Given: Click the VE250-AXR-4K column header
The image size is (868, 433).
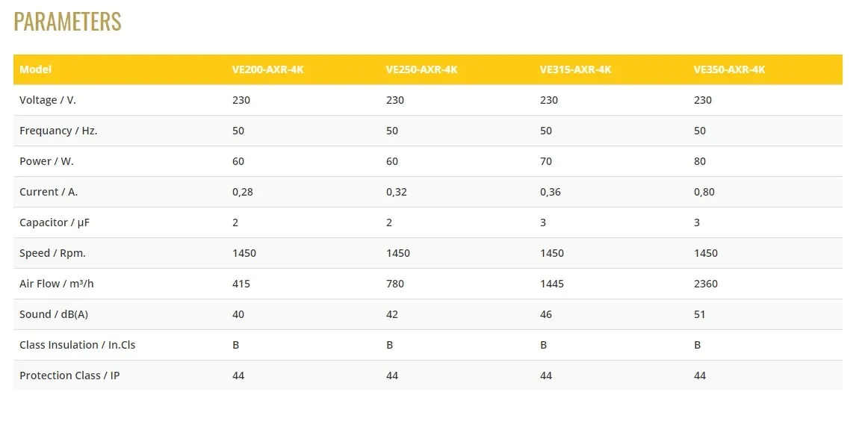Looking at the screenshot, I should (422, 69).
